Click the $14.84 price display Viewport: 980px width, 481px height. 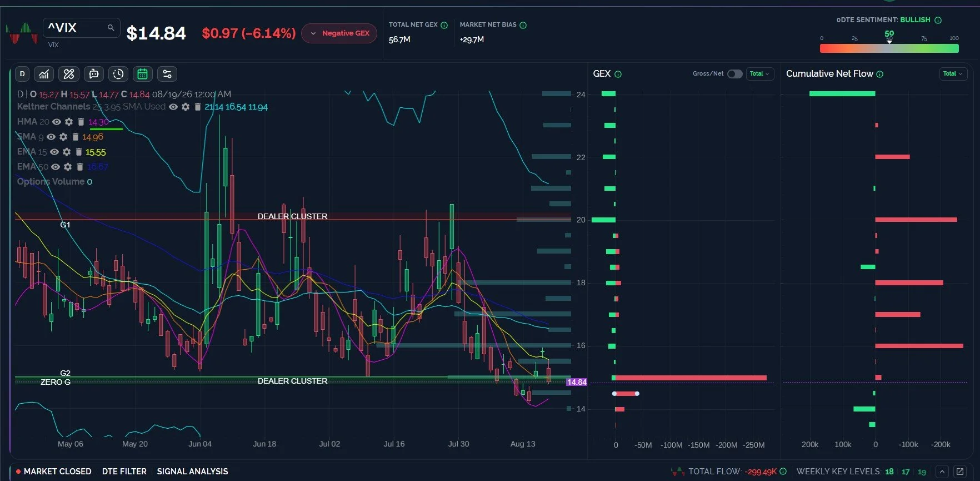point(156,33)
